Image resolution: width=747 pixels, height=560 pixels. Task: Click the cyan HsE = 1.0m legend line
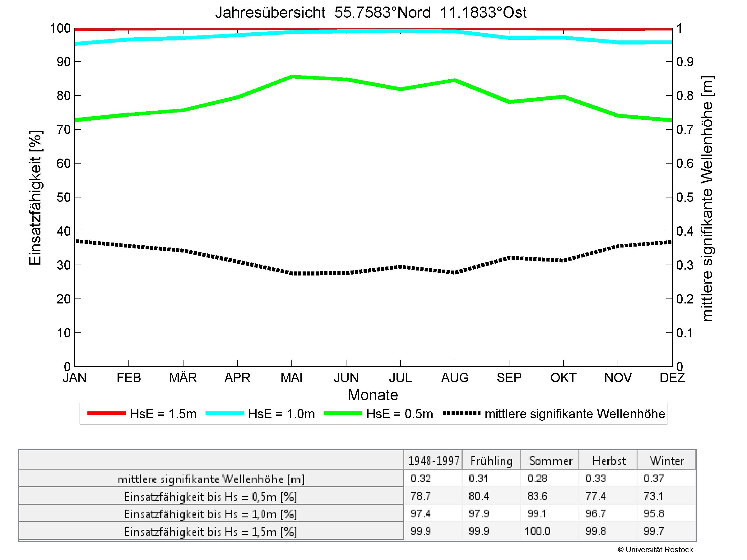pyautogui.click(x=225, y=414)
